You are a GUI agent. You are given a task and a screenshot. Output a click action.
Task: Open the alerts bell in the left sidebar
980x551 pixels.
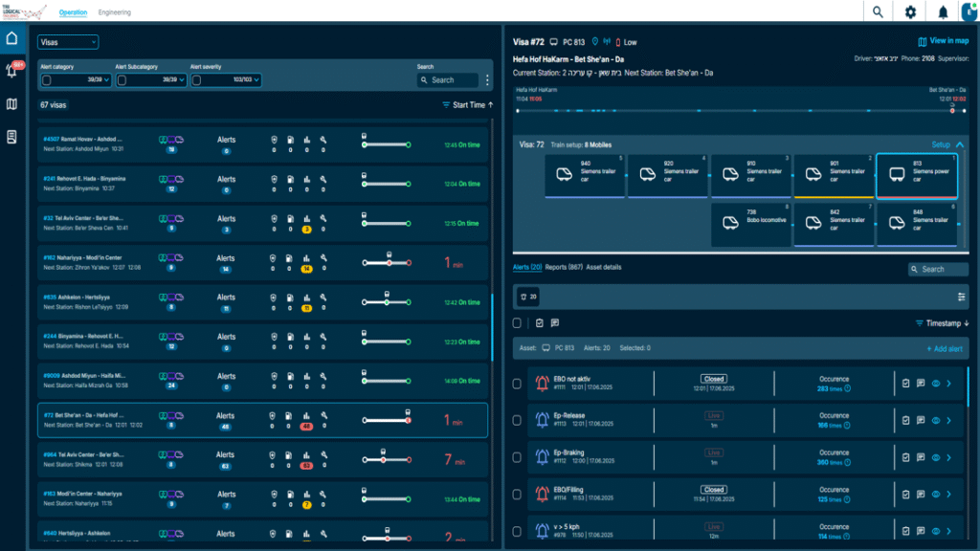point(12,71)
